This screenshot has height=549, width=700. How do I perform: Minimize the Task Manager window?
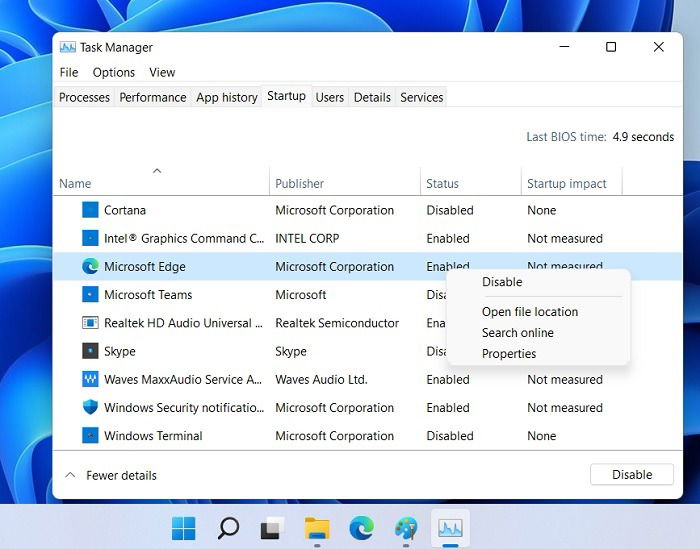coord(564,46)
